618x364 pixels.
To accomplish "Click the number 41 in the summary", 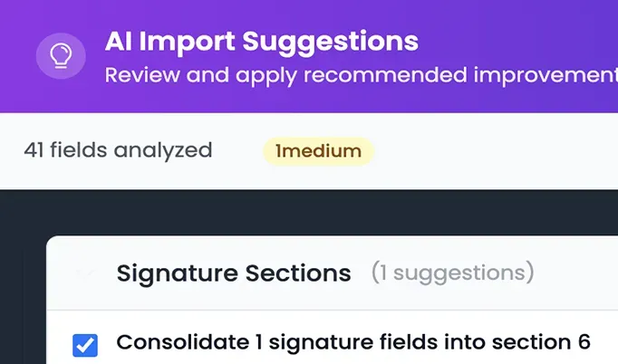I will click(34, 150).
